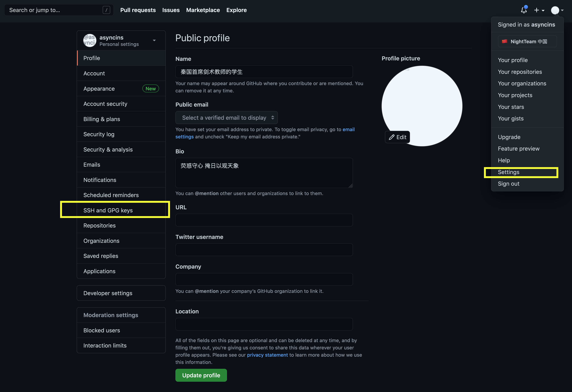Screen dimensions: 572x392
Task: Open the plus create-new menu
Action: click(539, 10)
